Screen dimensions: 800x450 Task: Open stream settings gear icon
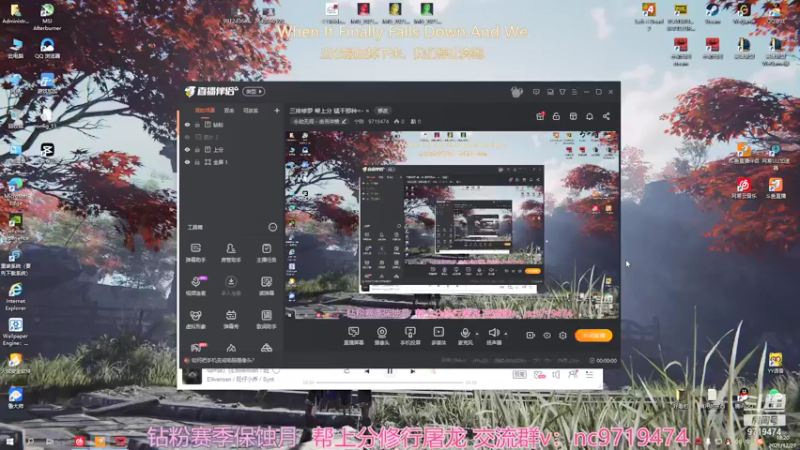[563, 335]
